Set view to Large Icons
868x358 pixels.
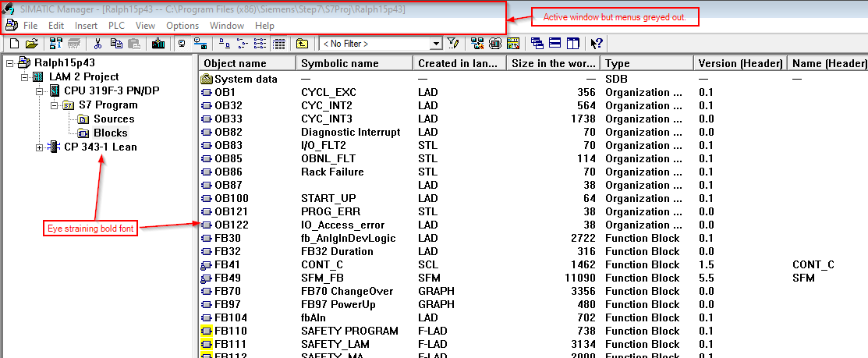tap(225, 44)
